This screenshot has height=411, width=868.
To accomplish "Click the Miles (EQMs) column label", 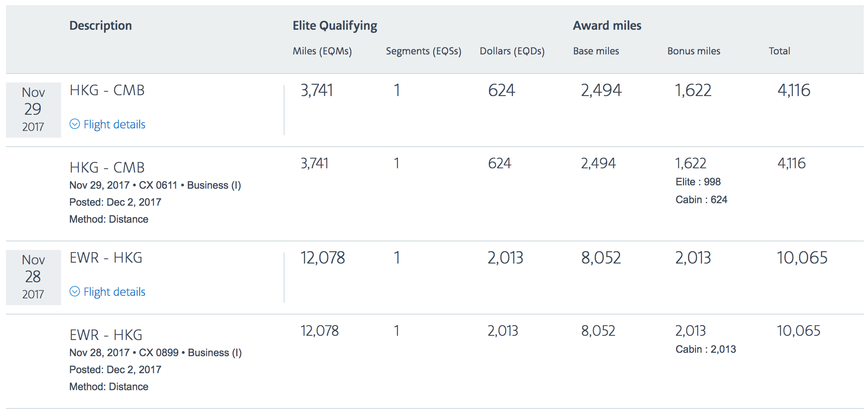I will click(x=322, y=51).
